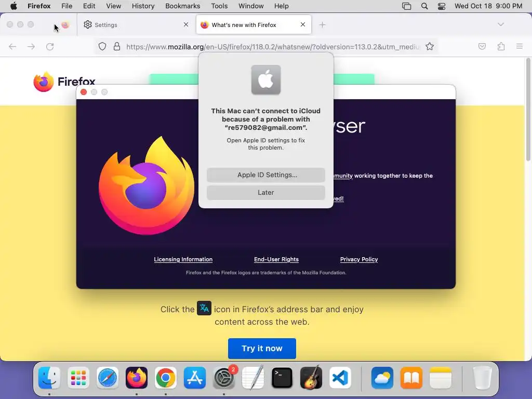The image size is (532, 399).
Task: Open the File menu
Action: click(67, 6)
